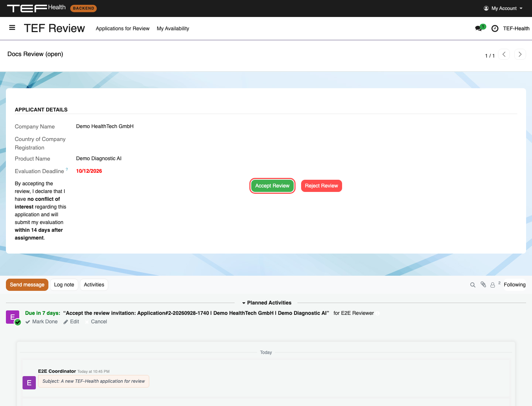Click the green Accept Review button
The height and width of the screenshot is (406, 532).
272,186
